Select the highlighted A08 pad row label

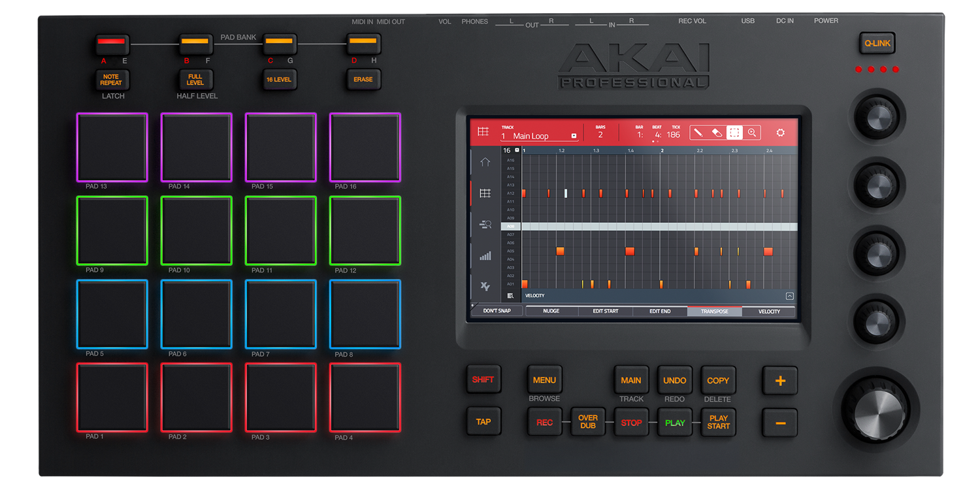(x=511, y=226)
